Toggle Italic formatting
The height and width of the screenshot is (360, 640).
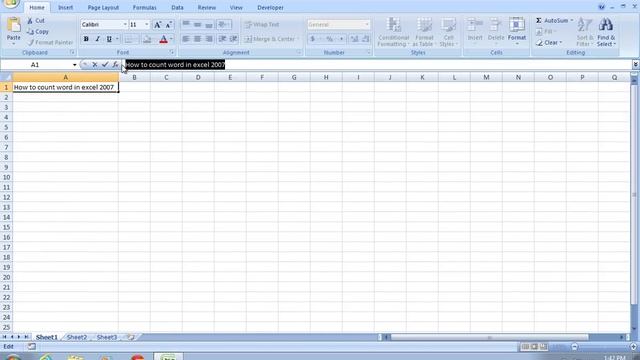coord(98,39)
